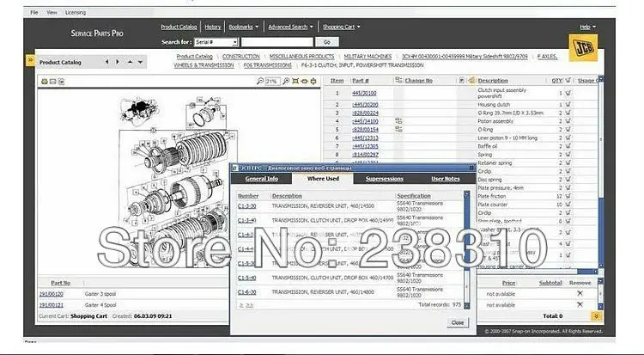Remove Gaiter 4 Spool from cart
The width and height of the screenshot is (644, 355).
[x=580, y=305]
